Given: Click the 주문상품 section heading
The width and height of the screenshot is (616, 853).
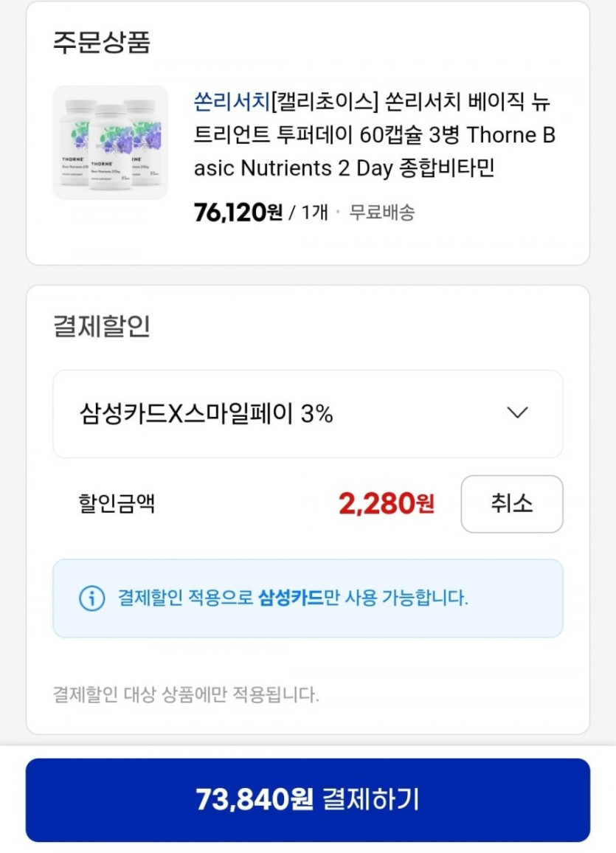Looking at the screenshot, I should point(101,42).
